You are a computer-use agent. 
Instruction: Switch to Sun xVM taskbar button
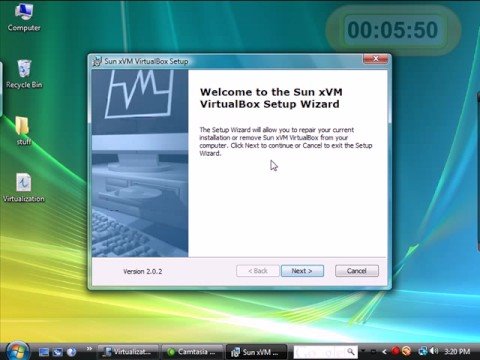(x=256, y=352)
